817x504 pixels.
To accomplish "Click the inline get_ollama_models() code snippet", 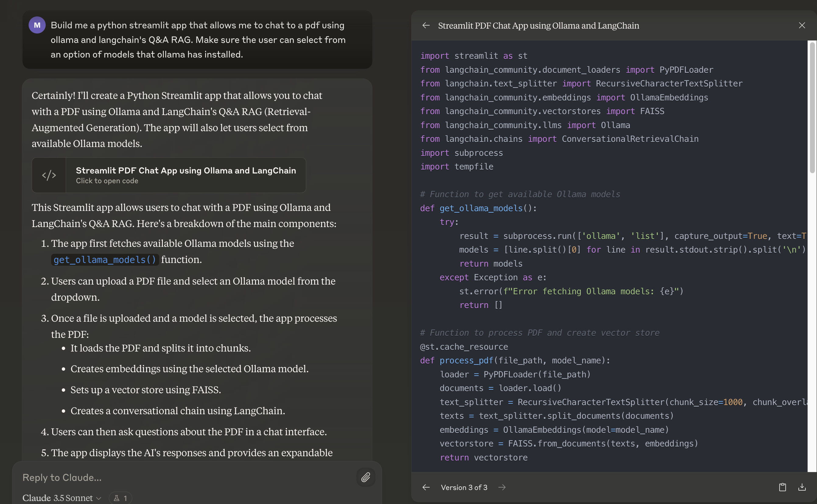I will pos(105,260).
